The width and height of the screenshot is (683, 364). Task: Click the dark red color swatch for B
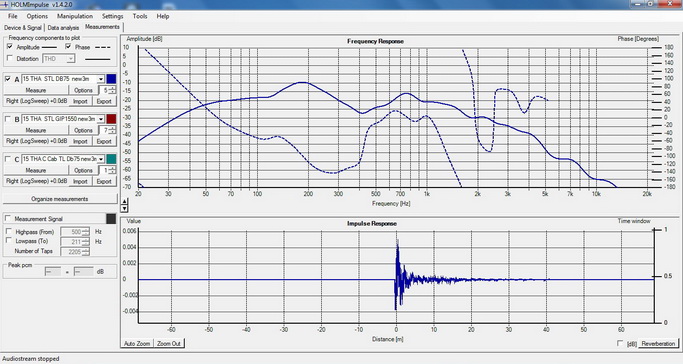pos(111,119)
